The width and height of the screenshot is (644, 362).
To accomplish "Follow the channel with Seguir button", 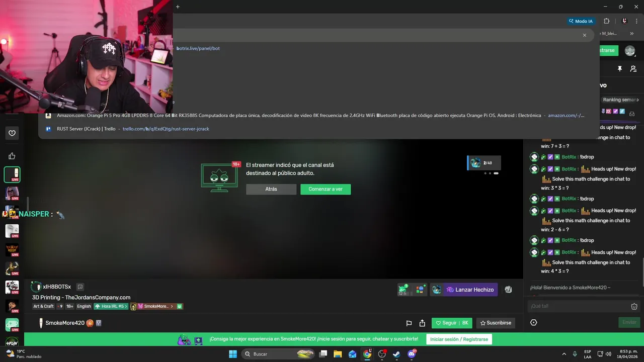I will [x=452, y=323].
